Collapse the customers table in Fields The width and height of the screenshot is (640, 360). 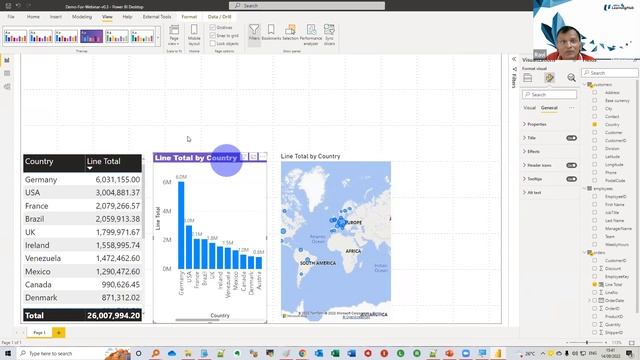click(x=584, y=84)
